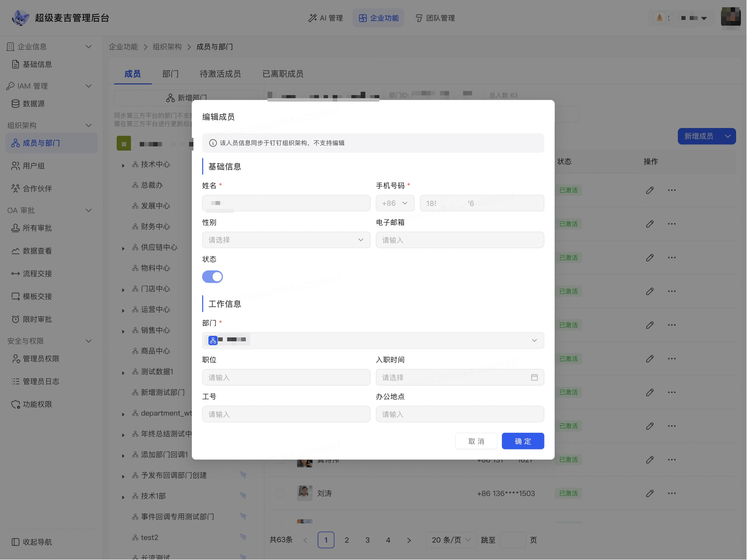The image size is (747, 560).
Task: Open the +86 country code dropdown
Action: [x=395, y=203]
